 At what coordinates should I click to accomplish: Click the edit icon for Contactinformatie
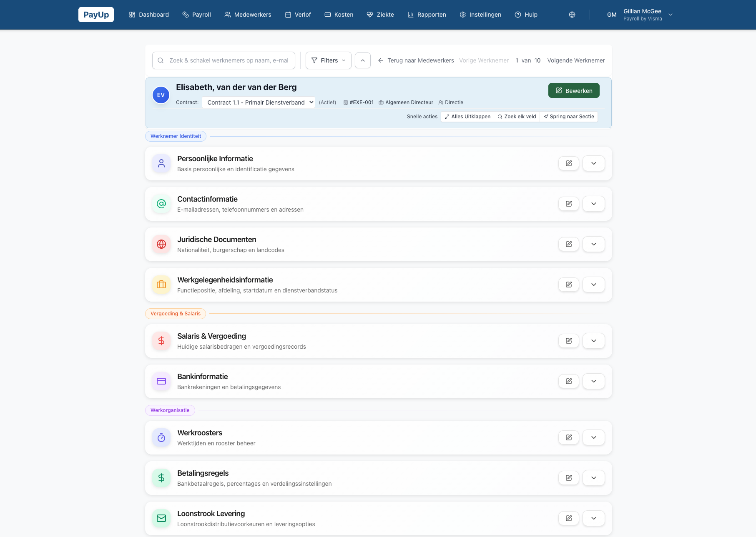click(x=568, y=204)
